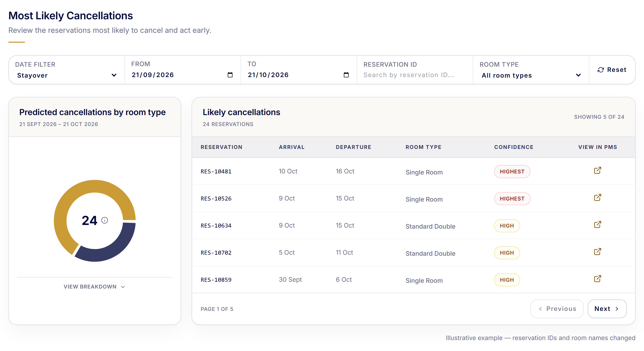Viewport: 644px width, 351px height.
Task: Go to the Previous page of reservations
Action: coord(557,309)
